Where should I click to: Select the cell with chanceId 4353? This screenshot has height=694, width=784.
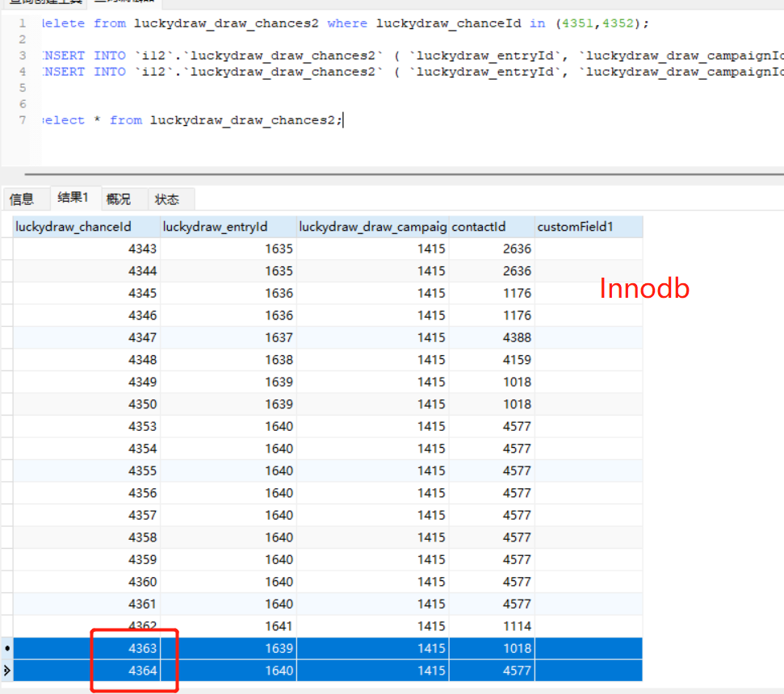tap(86, 427)
